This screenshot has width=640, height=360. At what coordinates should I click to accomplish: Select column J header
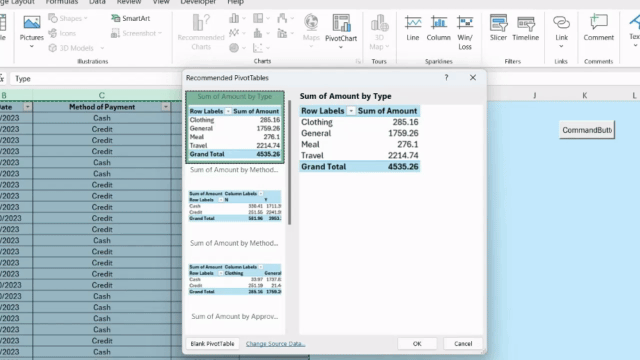535,95
